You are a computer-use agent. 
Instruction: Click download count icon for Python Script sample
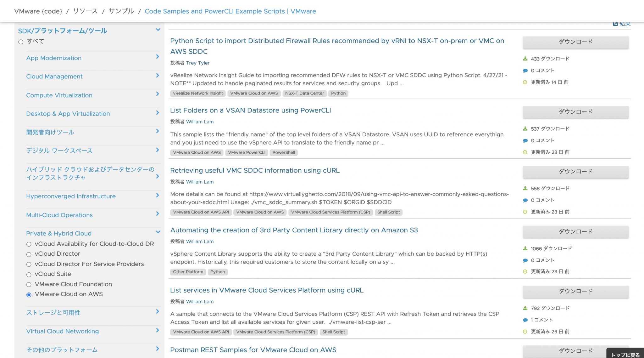pos(525,59)
